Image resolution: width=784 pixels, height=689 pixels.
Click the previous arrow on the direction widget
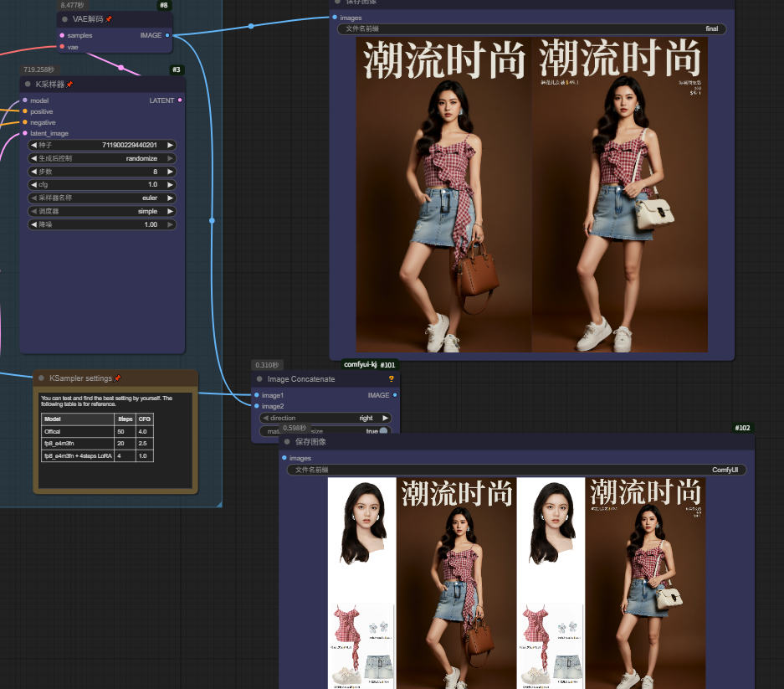point(265,419)
